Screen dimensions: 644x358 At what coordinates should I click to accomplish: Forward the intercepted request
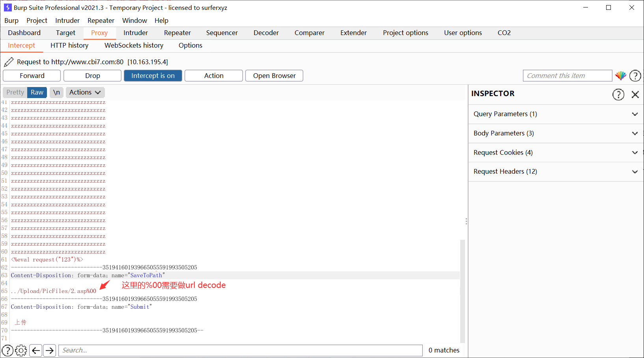pos(32,76)
